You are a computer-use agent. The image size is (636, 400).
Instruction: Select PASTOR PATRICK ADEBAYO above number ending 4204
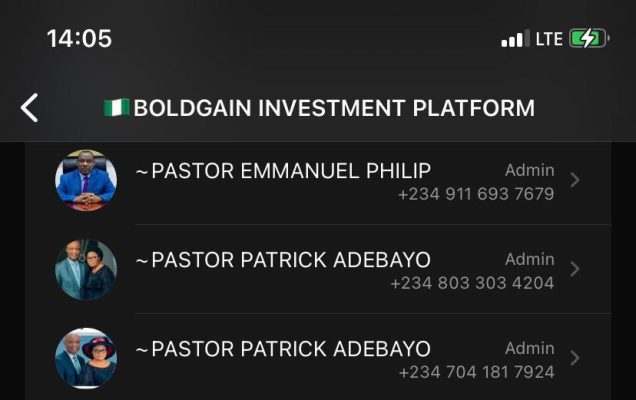283,260
